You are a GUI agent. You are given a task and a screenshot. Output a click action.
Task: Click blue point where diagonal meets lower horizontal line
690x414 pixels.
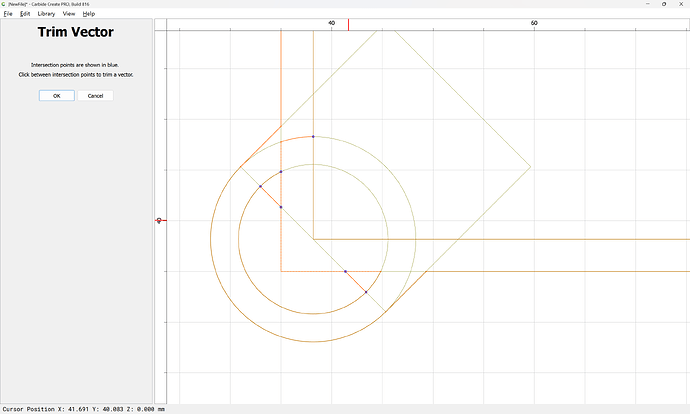[x=345, y=271]
